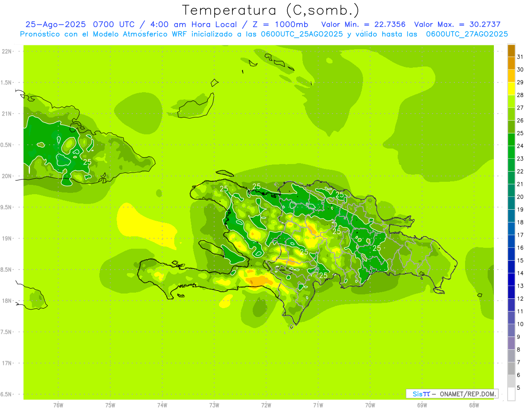
Task: Click the 74W longitude axis label
Action: [162, 405]
